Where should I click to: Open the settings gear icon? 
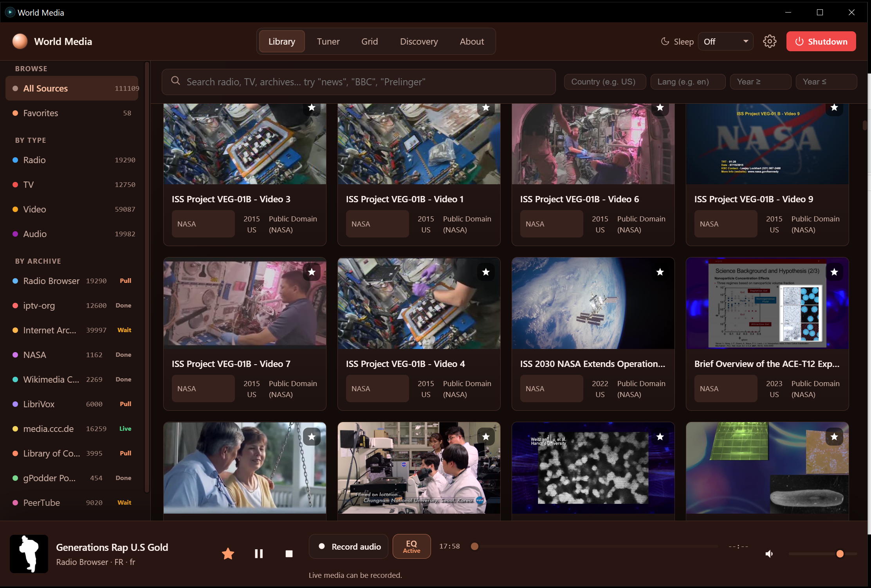pyautogui.click(x=769, y=41)
